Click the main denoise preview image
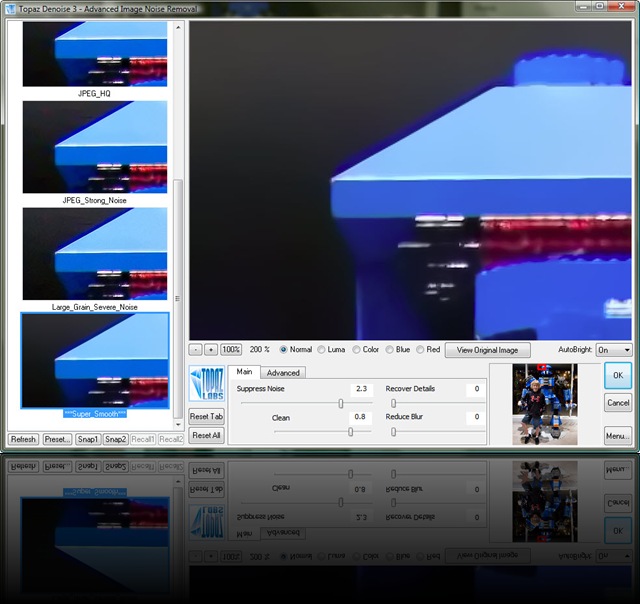The height and width of the screenshot is (604, 640). pyautogui.click(x=410, y=180)
